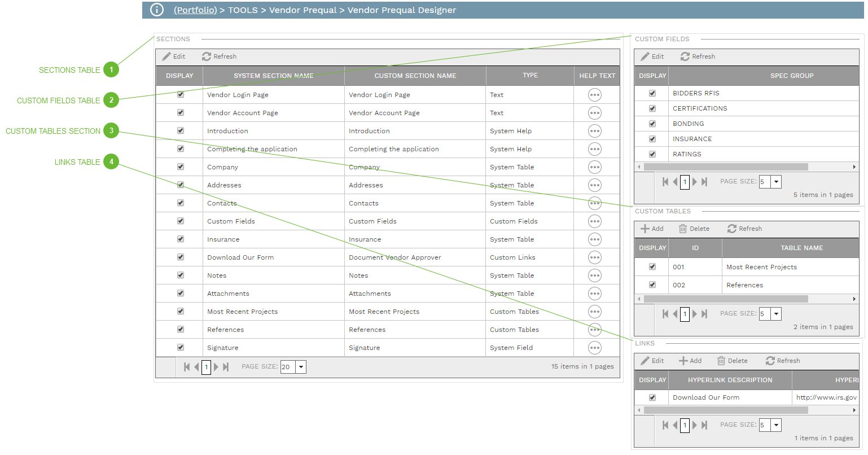Refresh the Sections table
Viewport: 868px width, 455px height.
(x=219, y=56)
